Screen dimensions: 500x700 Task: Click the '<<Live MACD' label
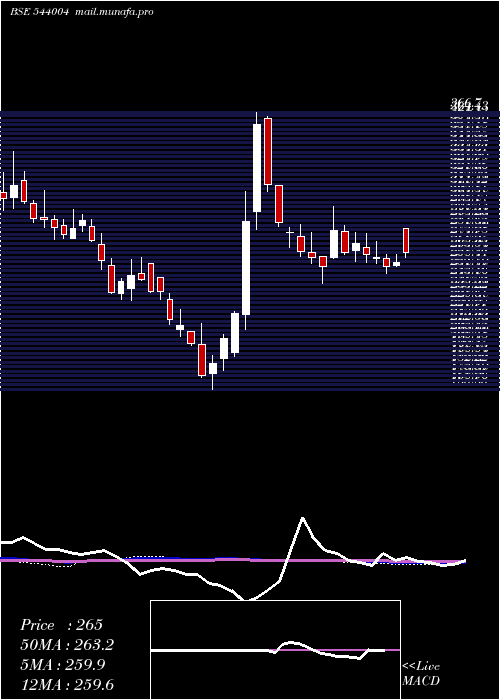(x=421, y=674)
